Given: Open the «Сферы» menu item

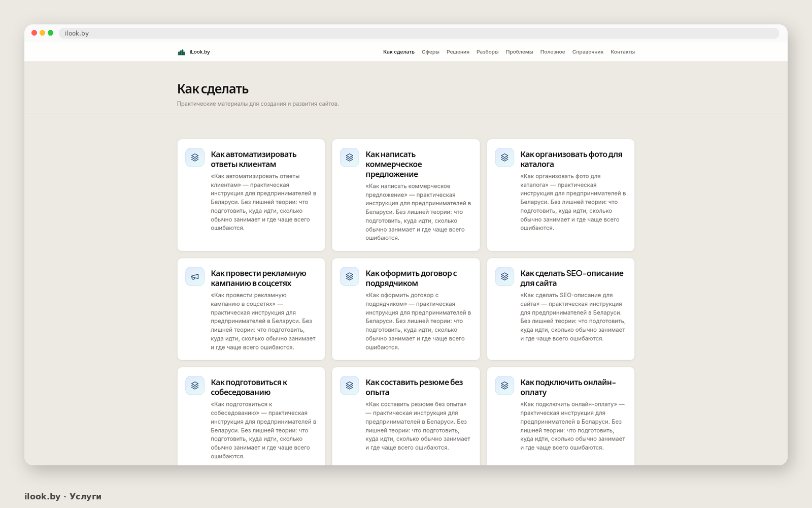Looking at the screenshot, I should point(430,52).
